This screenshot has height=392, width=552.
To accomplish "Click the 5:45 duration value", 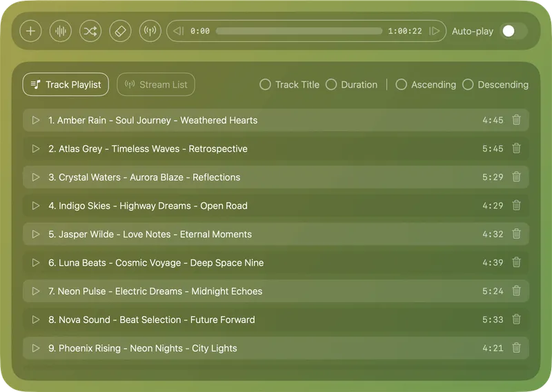I will [x=493, y=148].
